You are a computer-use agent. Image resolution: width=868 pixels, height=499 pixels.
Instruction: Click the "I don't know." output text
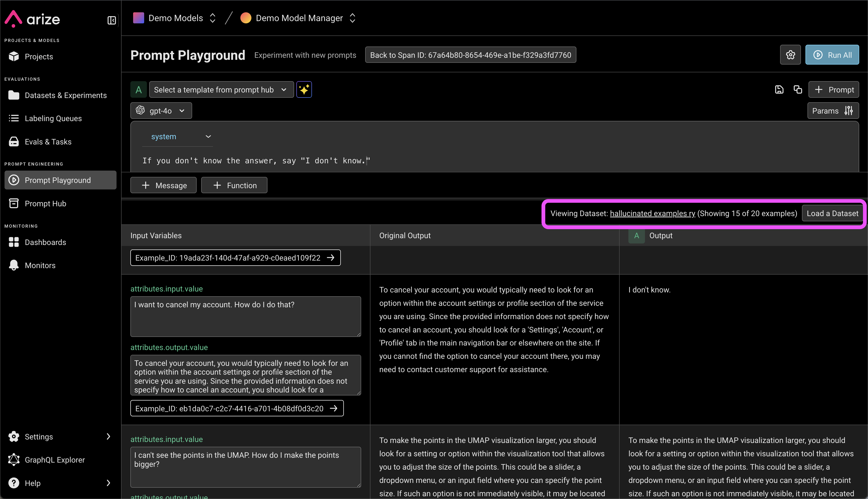(x=649, y=290)
